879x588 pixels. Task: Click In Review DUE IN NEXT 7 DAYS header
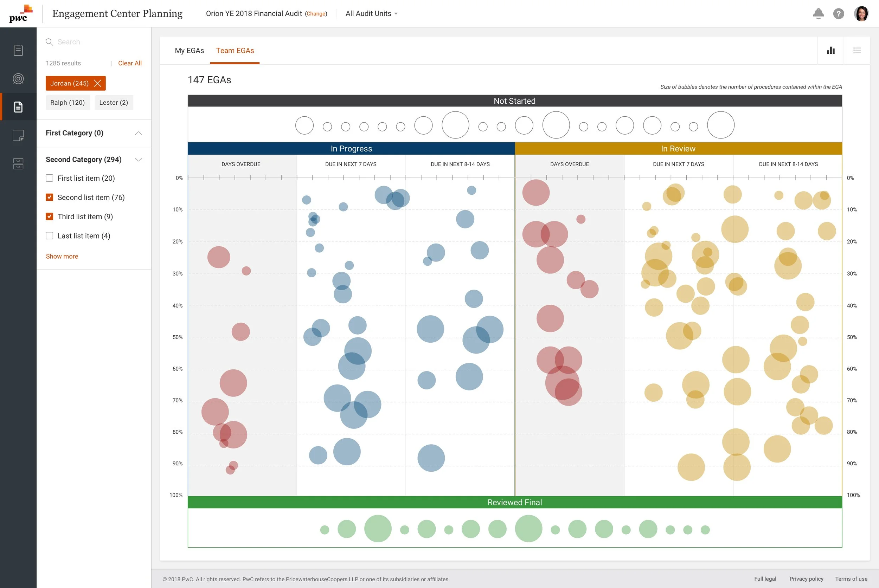[678, 164]
